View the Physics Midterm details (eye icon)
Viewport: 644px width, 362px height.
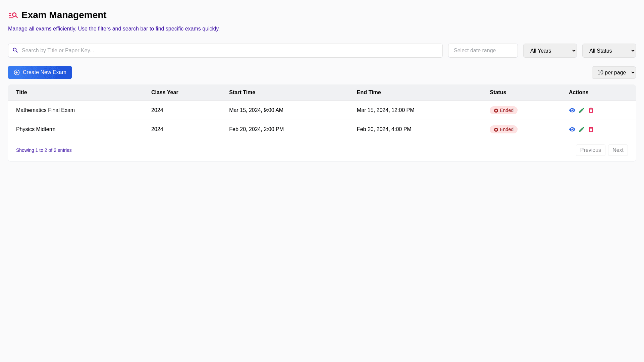[x=572, y=129]
